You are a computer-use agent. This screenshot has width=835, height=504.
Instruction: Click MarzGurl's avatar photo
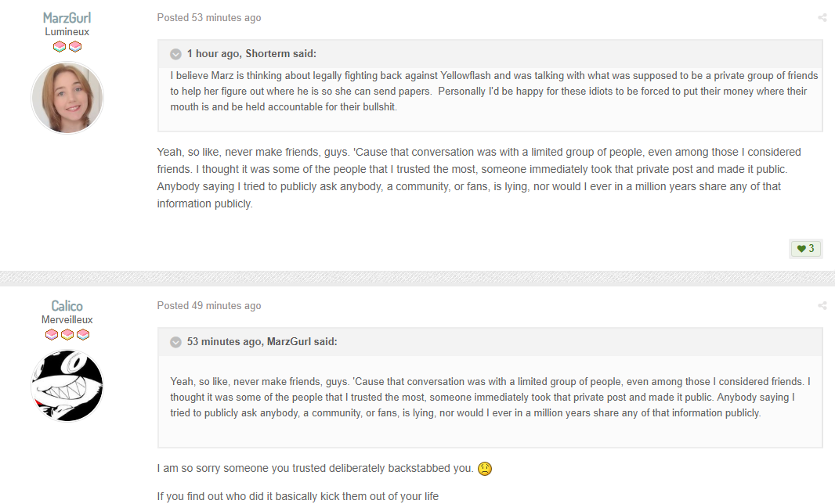67,97
